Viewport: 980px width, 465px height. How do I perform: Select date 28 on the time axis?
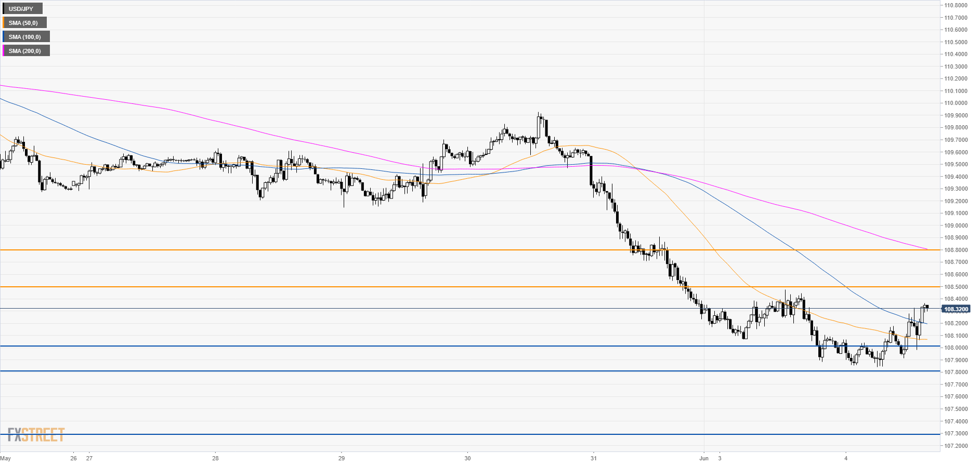[215, 458]
